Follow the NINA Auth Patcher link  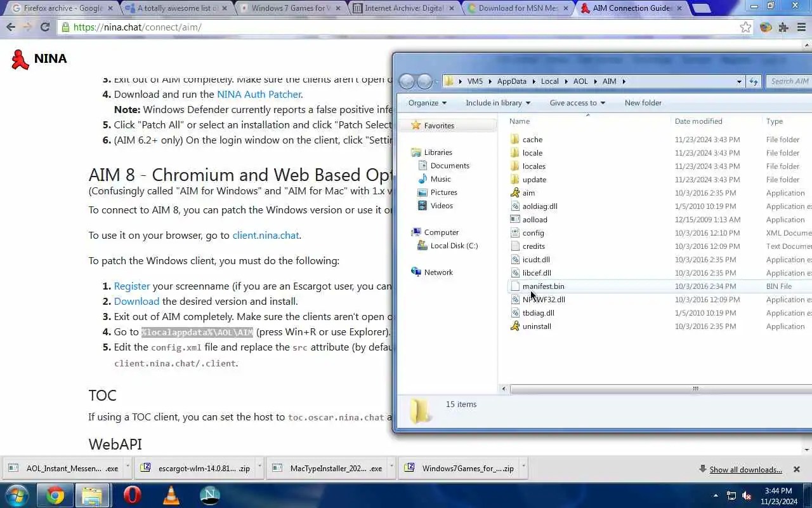click(x=259, y=94)
